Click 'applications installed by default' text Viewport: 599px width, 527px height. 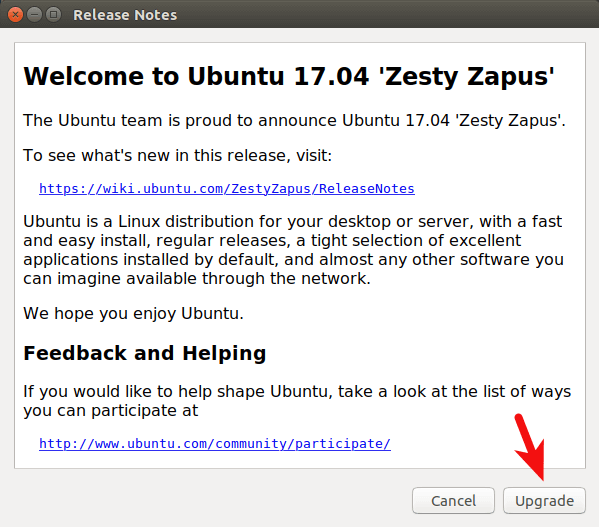pos(149,260)
